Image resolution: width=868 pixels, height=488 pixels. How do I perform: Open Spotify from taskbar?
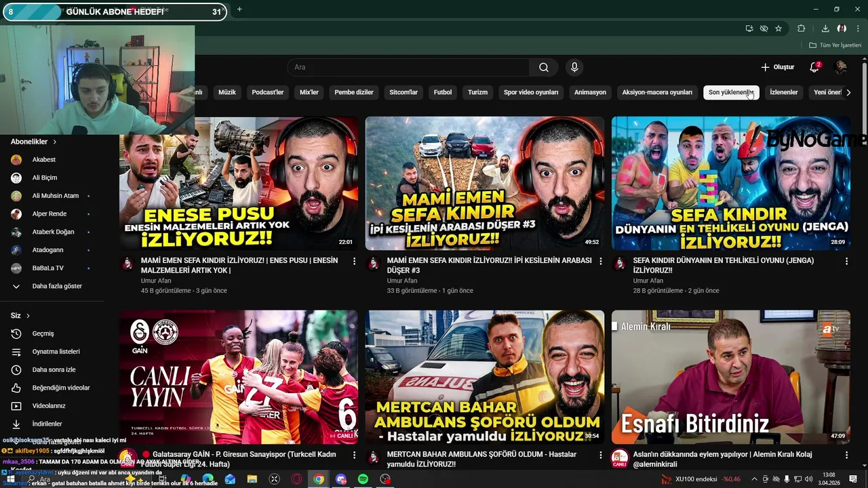pyautogui.click(x=363, y=479)
